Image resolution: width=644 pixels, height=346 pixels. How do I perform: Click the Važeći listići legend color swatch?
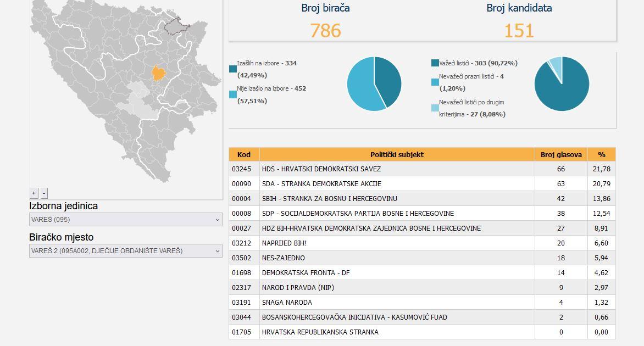pyautogui.click(x=435, y=63)
